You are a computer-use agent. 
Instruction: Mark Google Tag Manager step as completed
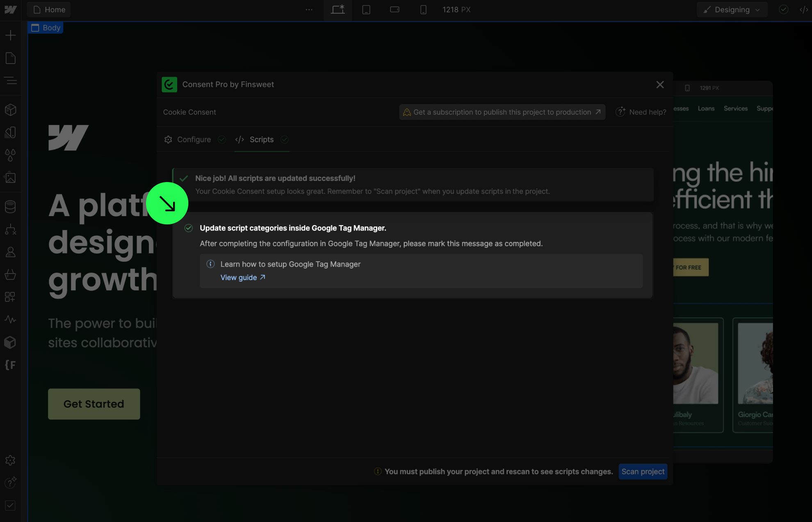[x=189, y=228]
